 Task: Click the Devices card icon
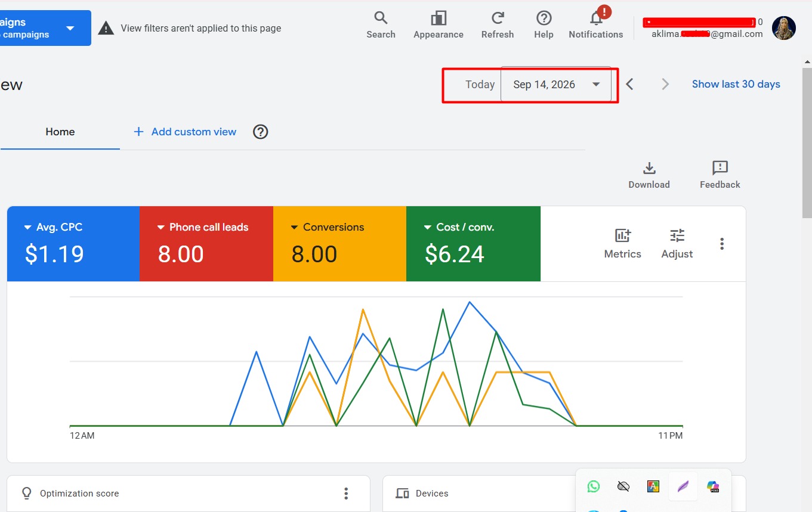coord(403,494)
